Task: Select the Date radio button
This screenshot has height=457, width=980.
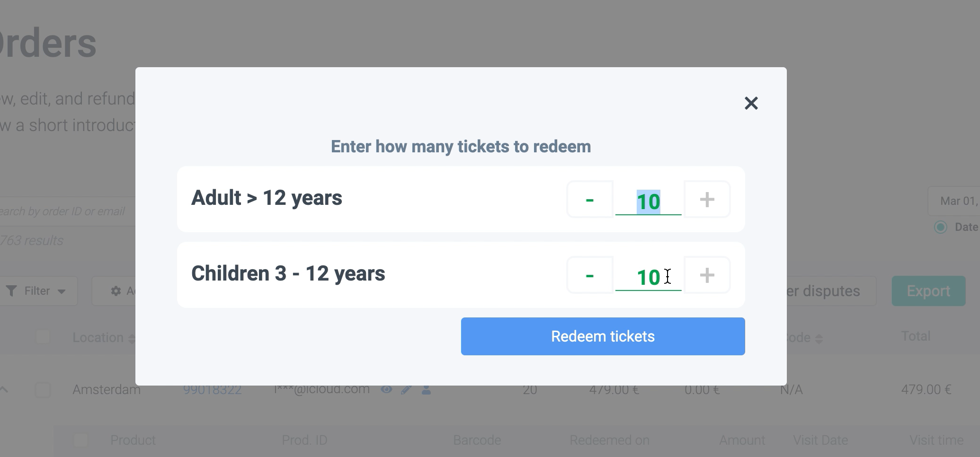Action: tap(941, 227)
